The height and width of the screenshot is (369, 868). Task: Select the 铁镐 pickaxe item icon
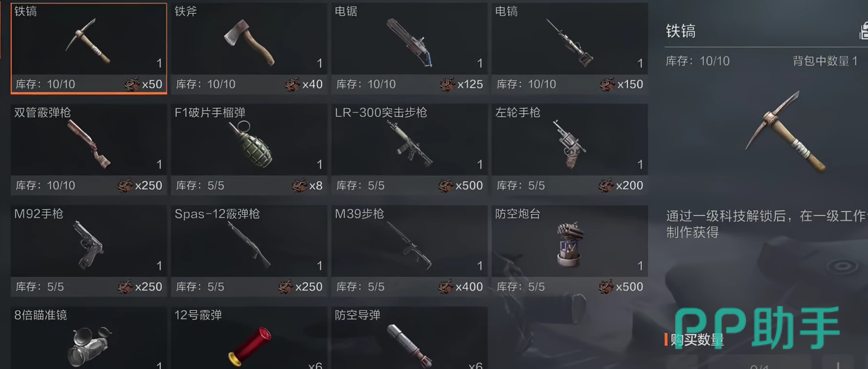click(89, 40)
